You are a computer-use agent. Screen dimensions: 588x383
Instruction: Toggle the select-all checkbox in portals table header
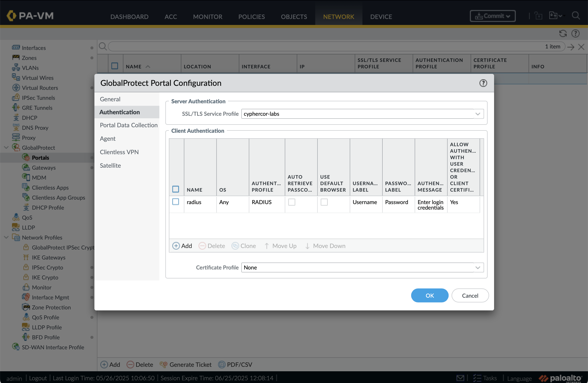coord(115,66)
